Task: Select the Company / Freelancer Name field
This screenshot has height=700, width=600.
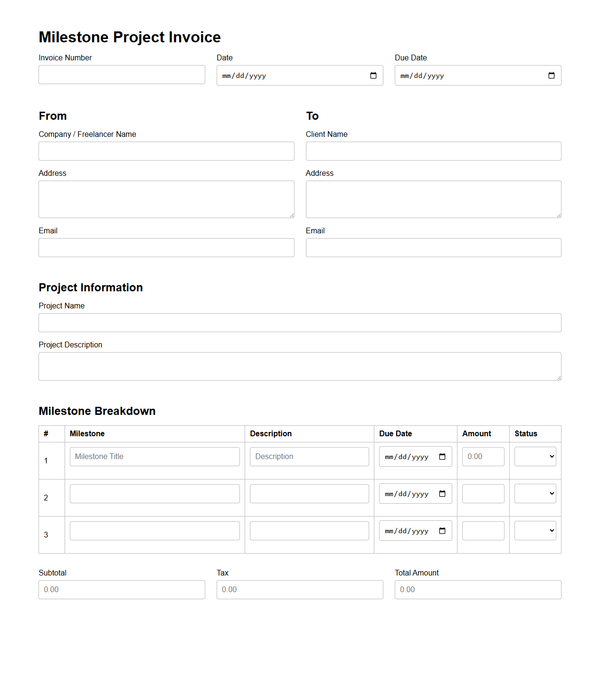Action: tap(166, 151)
